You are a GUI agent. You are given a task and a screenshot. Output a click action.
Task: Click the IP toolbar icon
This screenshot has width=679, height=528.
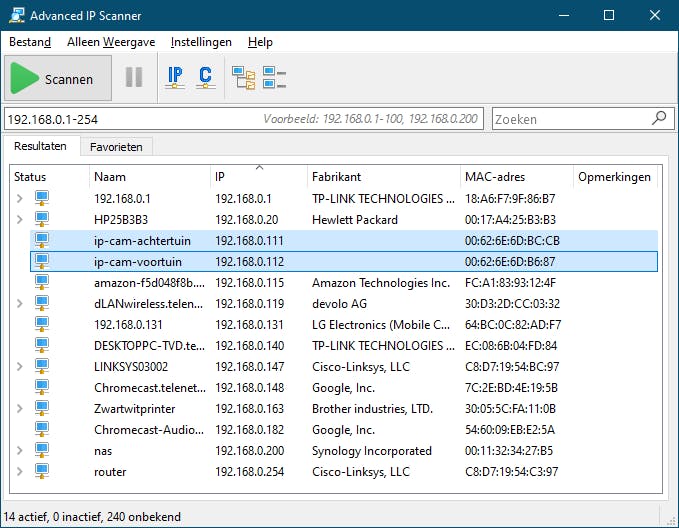click(x=175, y=77)
